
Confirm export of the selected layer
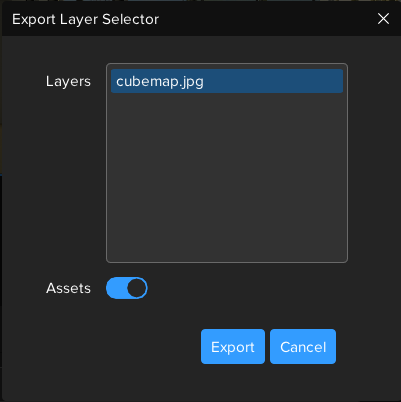233,347
